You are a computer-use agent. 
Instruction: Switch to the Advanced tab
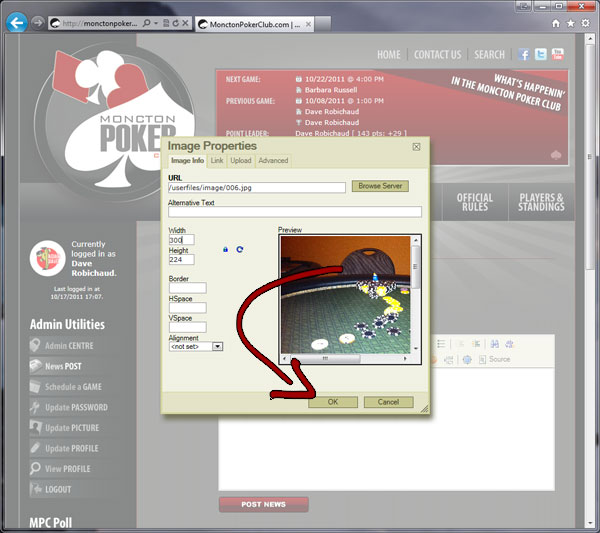tap(273, 161)
